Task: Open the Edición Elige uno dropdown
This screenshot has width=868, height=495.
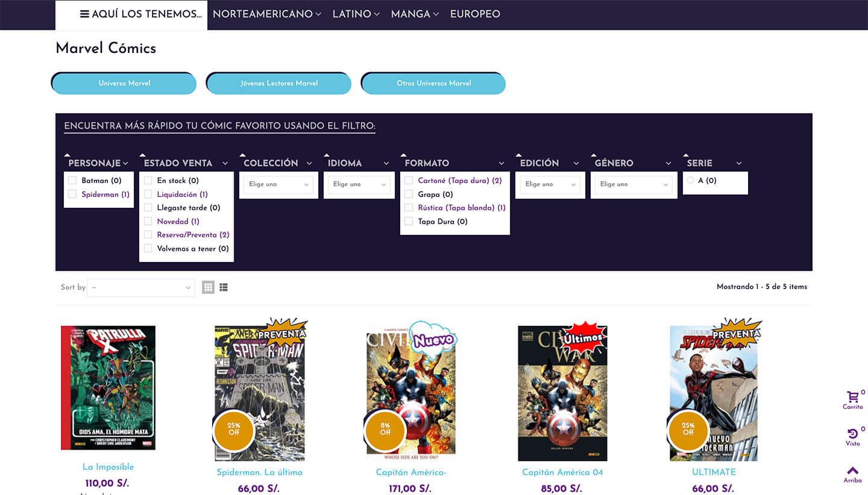Action: [x=550, y=184]
